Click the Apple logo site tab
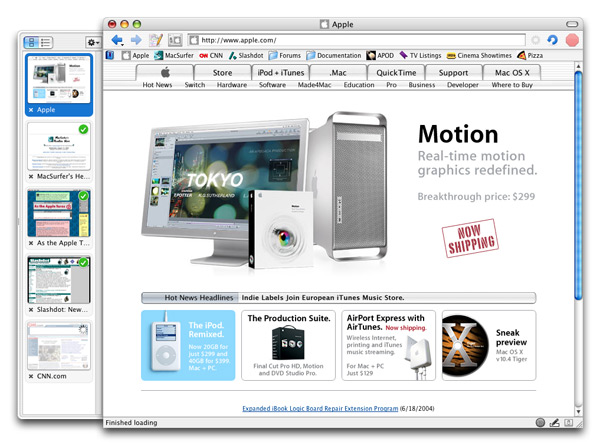The height and width of the screenshot is (445, 600). pyautogui.click(x=165, y=72)
